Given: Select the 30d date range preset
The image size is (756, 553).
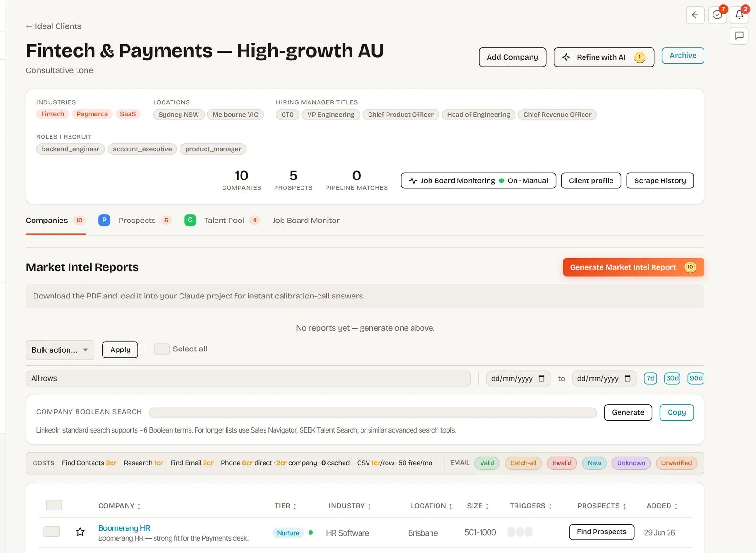Looking at the screenshot, I should coord(672,378).
